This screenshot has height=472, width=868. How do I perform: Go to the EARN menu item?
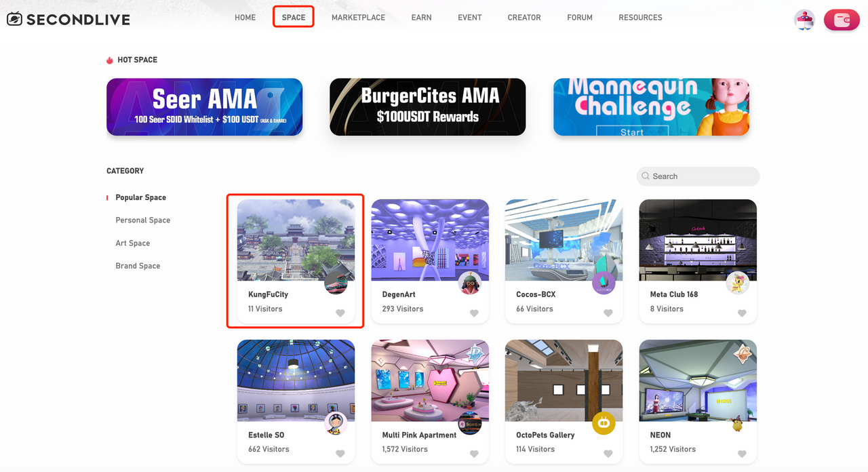point(421,18)
